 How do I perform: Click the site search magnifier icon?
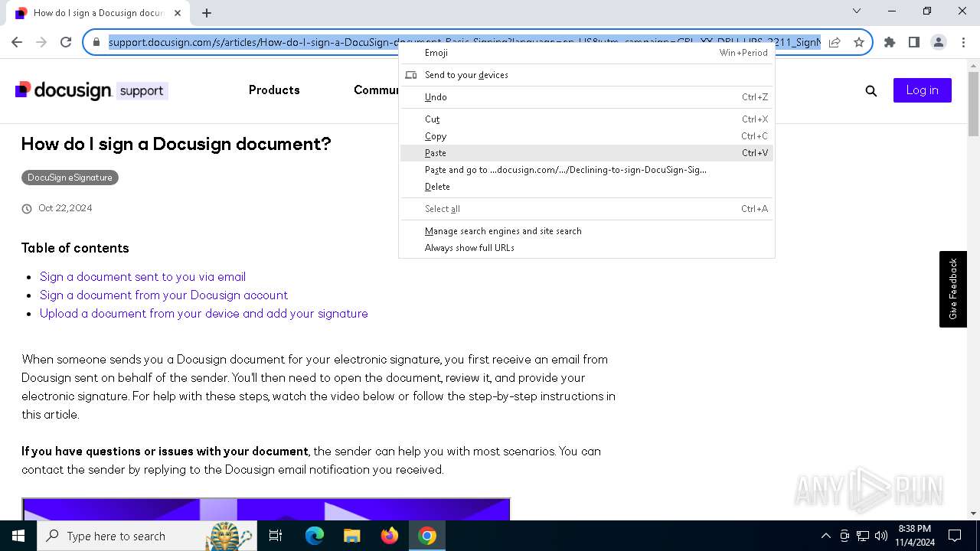pos(871,90)
